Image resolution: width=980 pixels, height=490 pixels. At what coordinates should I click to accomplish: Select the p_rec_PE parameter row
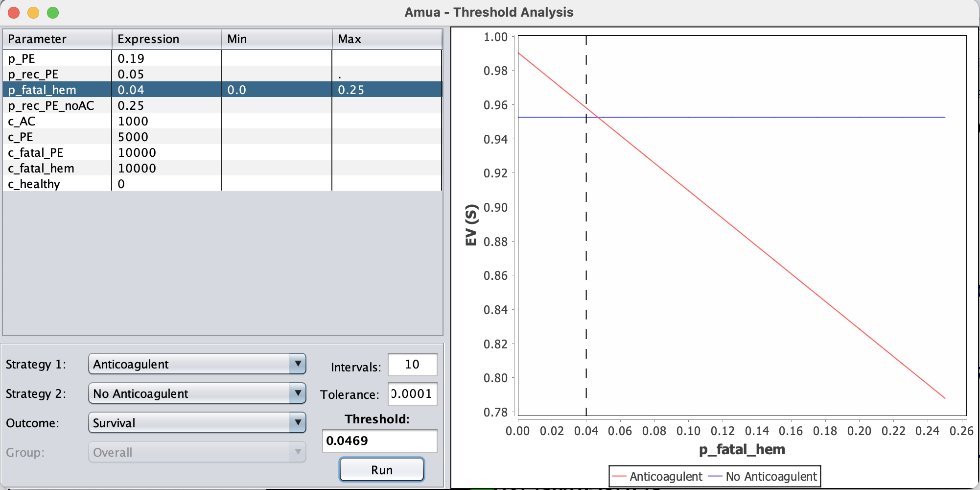pyautogui.click(x=57, y=74)
